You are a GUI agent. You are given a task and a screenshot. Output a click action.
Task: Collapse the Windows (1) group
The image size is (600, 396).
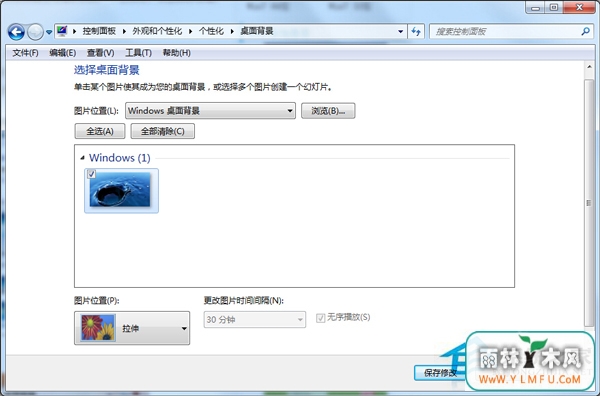pos(82,158)
